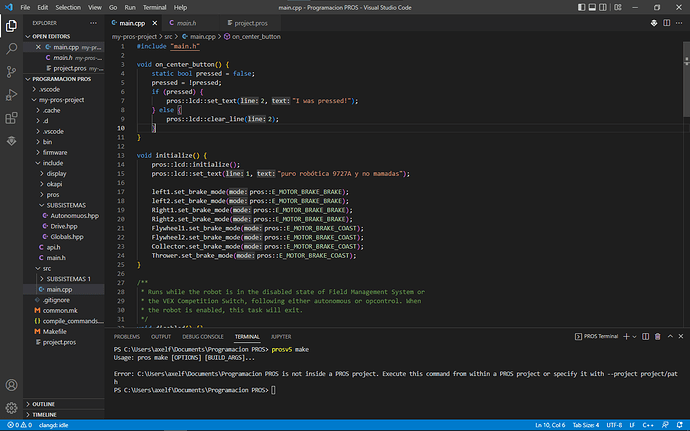The height and width of the screenshot is (431, 690).
Task: Open Globals.hpp file
Action: pos(66,237)
